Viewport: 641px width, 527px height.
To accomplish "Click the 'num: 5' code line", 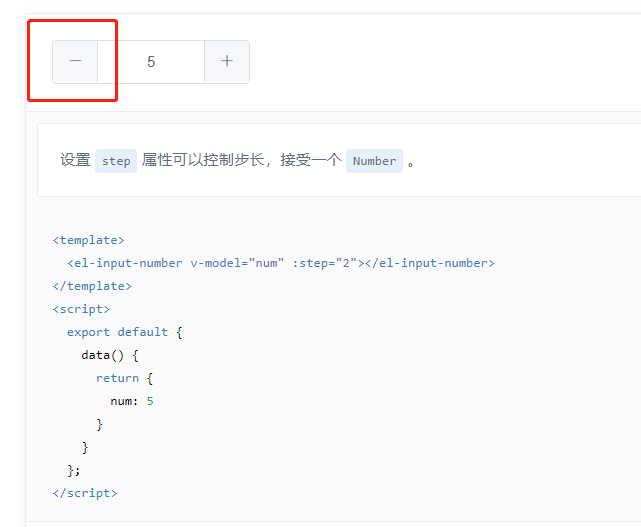I will pos(132,401).
